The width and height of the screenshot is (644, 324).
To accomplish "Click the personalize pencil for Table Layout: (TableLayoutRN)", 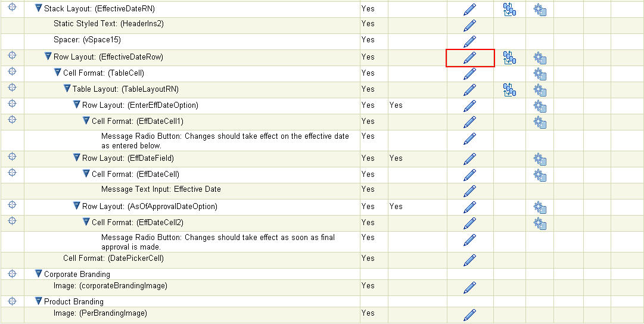I will click(470, 90).
